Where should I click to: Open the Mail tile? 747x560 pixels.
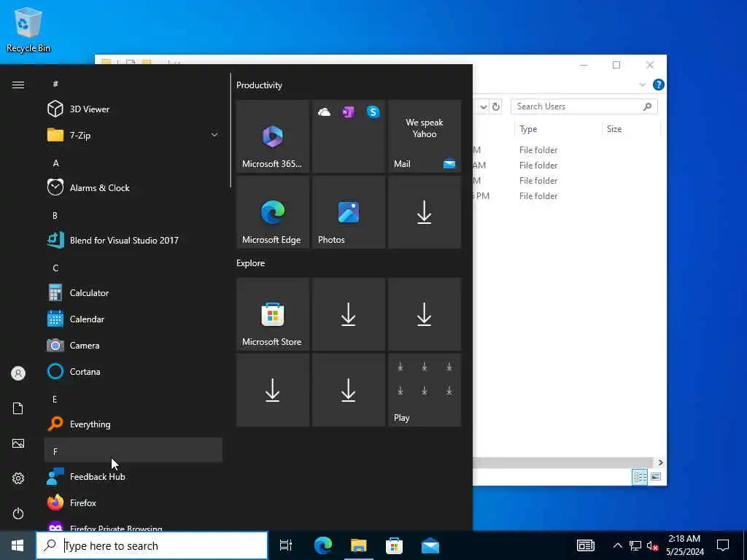pyautogui.click(x=425, y=136)
